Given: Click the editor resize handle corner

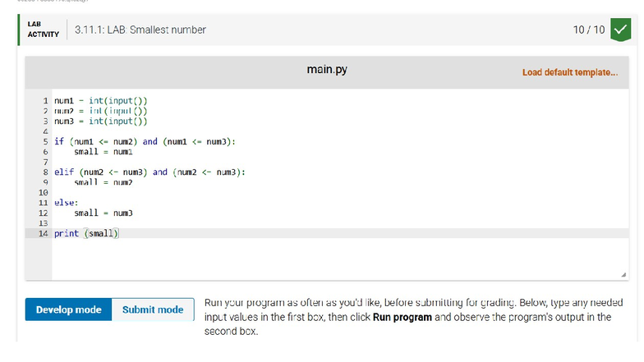Looking at the screenshot, I should (x=623, y=274).
